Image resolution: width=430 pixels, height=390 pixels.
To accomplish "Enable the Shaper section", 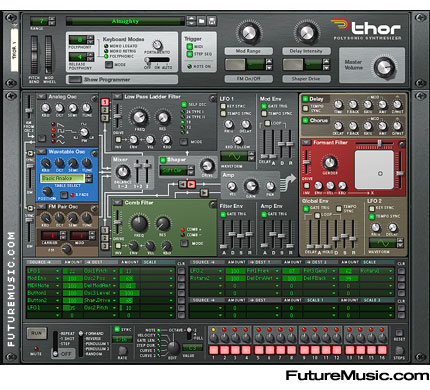I will click(x=163, y=160).
